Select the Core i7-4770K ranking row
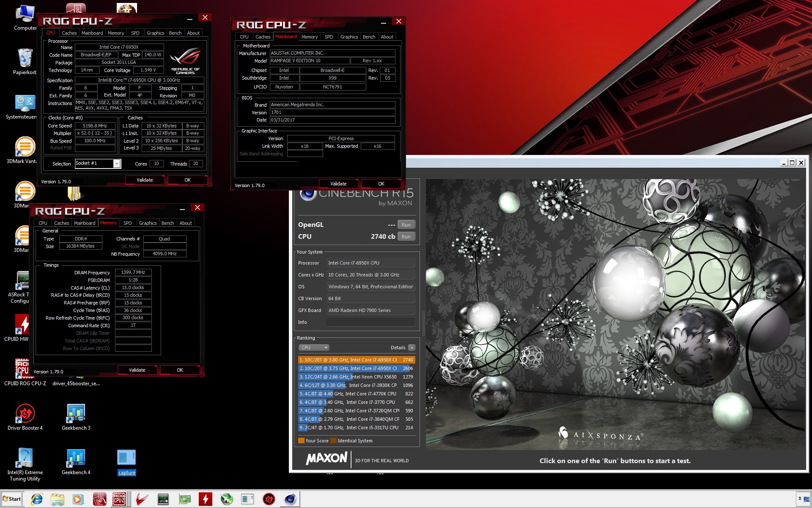Screen dimensions: 812x508 (x=357, y=394)
